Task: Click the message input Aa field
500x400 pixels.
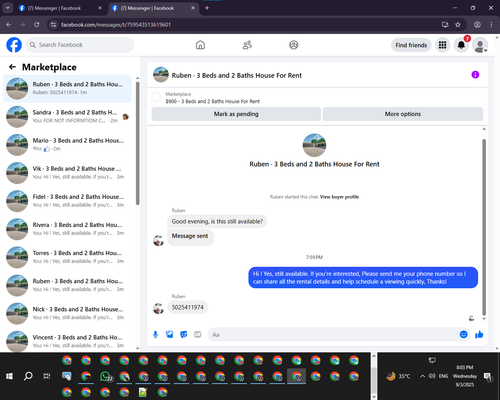Action: tap(333, 334)
